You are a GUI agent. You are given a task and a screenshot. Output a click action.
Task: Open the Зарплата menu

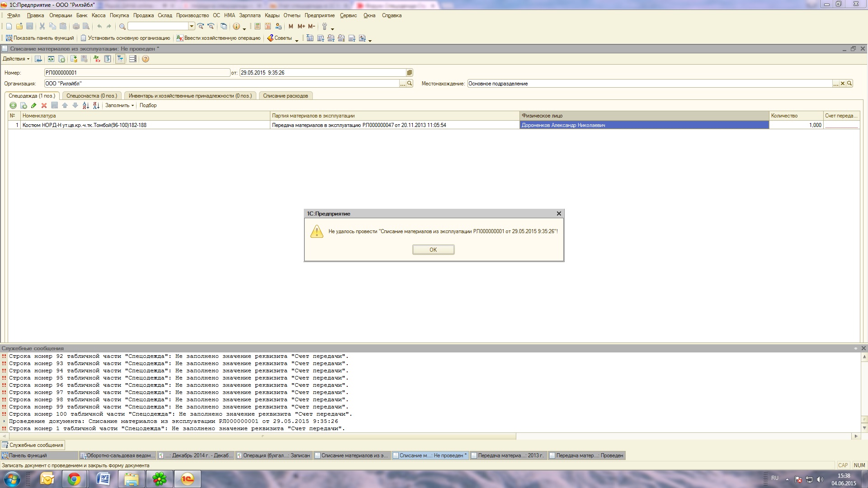click(250, 15)
